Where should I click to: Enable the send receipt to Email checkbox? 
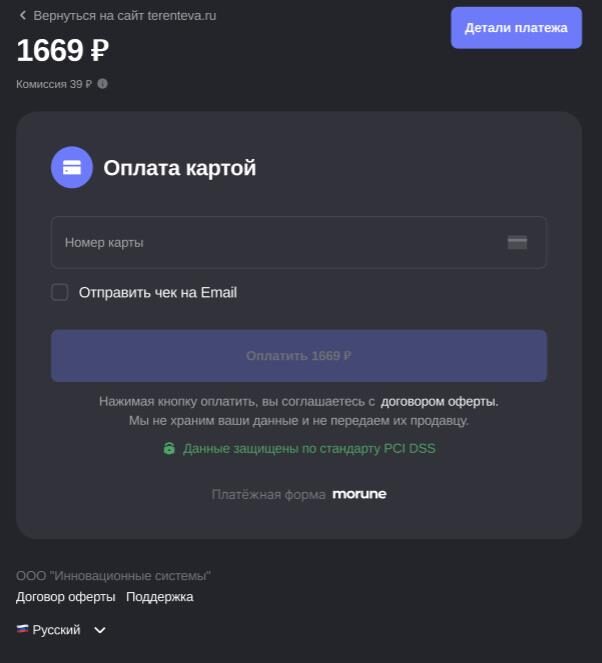[60, 292]
